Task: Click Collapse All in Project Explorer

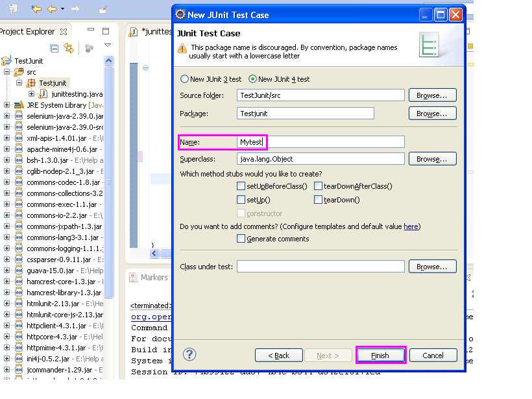Action: coord(54,48)
